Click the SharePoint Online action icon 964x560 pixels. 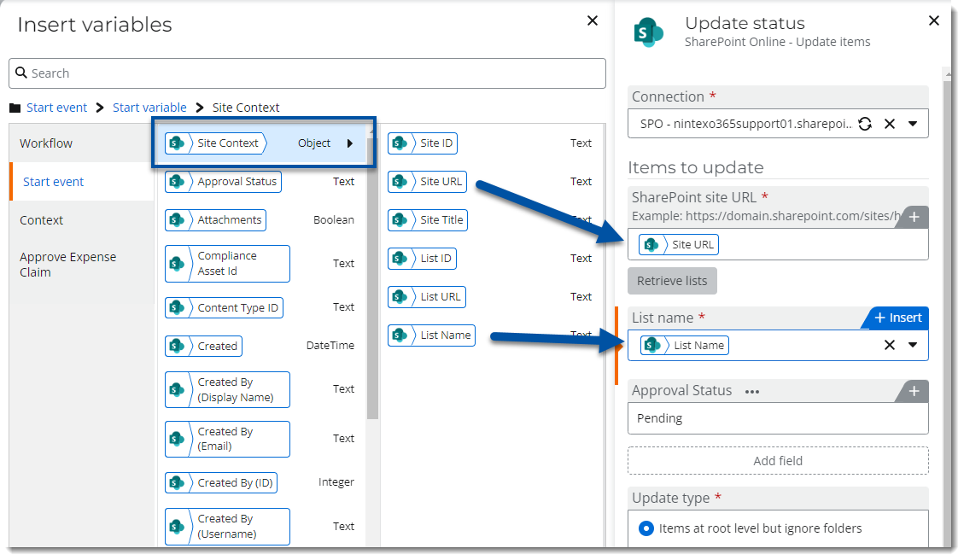[x=649, y=32]
